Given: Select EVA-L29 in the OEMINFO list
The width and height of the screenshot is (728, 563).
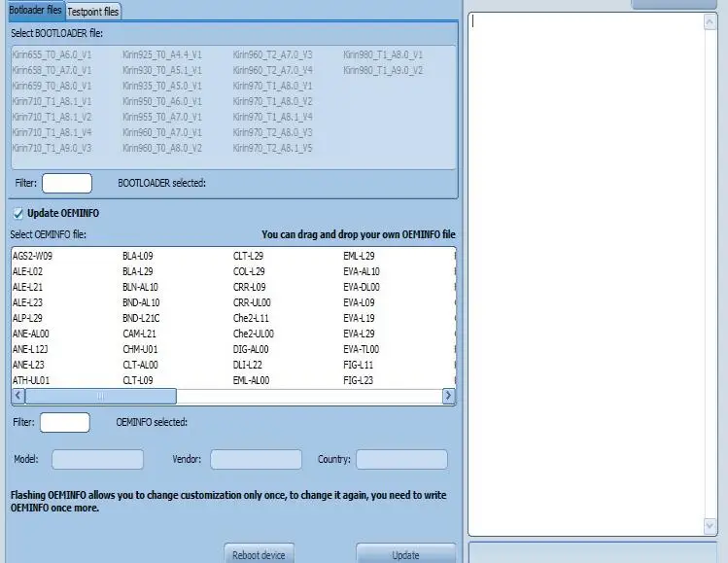Looking at the screenshot, I should [x=359, y=334].
